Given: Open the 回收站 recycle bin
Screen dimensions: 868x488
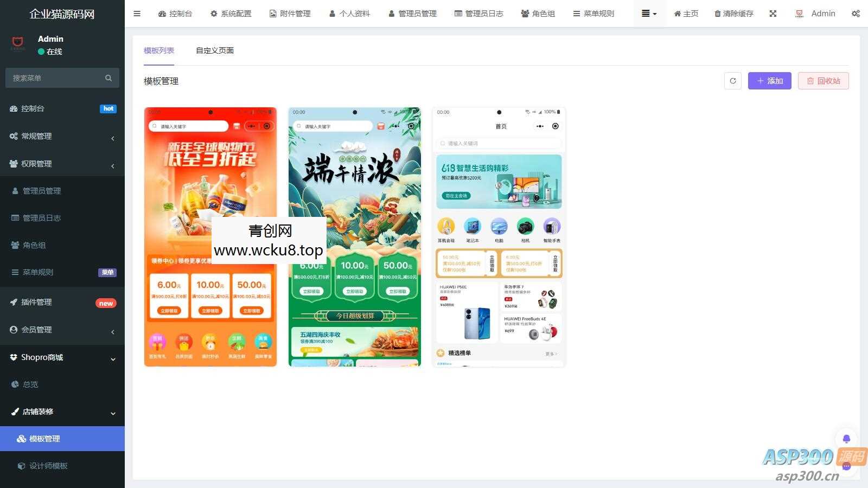Looking at the screenshot, I should point(823,80).
